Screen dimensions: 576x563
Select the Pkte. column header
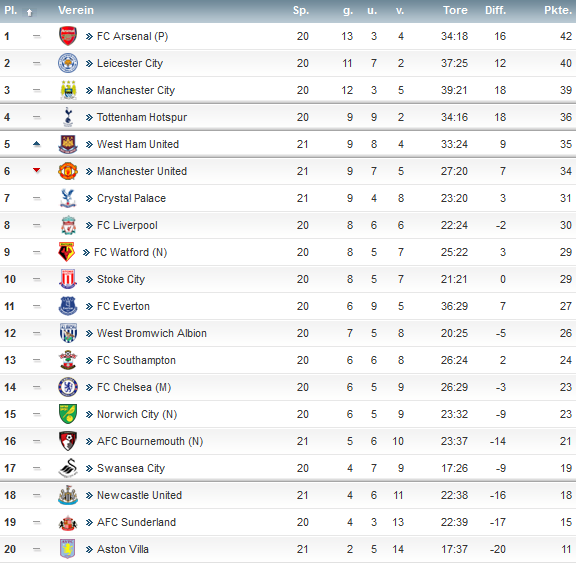558,10
